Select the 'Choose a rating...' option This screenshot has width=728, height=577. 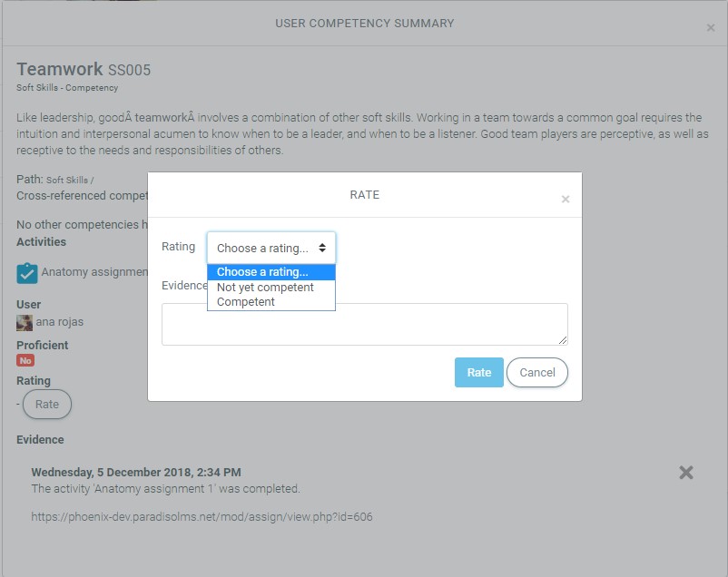(271, 272)
